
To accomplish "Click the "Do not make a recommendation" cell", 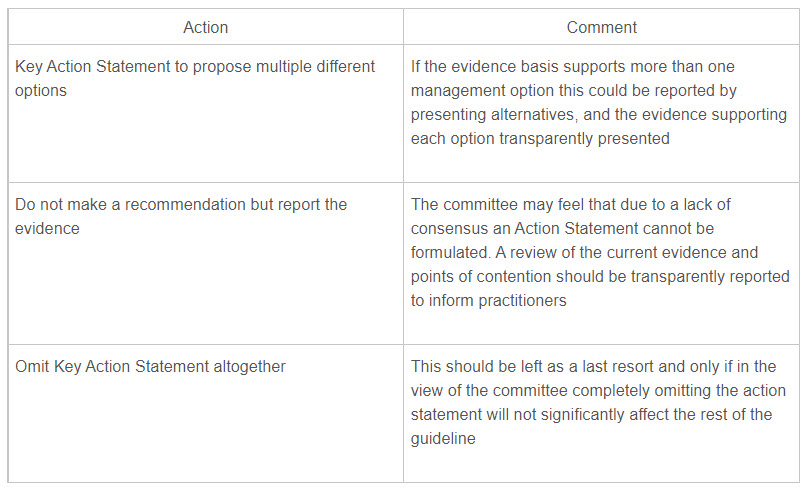I will pyautogui.click(x=181, y=216).
